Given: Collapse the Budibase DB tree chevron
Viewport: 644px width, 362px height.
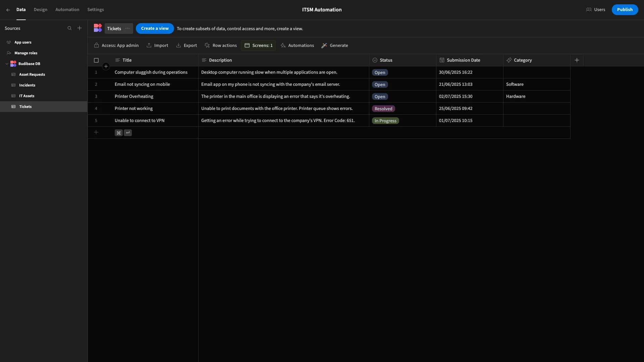Looking at the screenshot, I should click(7, 64).
